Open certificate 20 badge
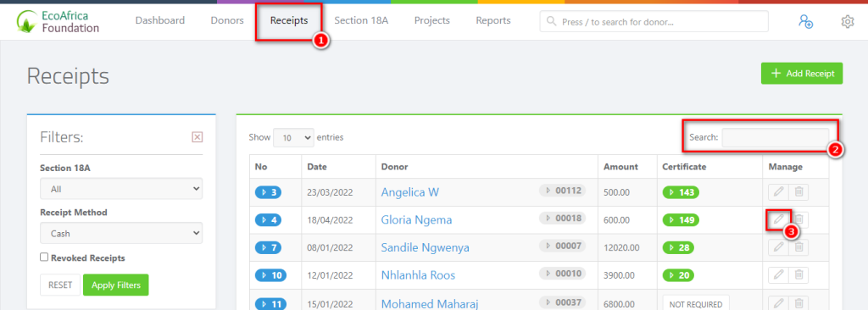The height and width of the screenshot is (310, 868). click(678, 275)
